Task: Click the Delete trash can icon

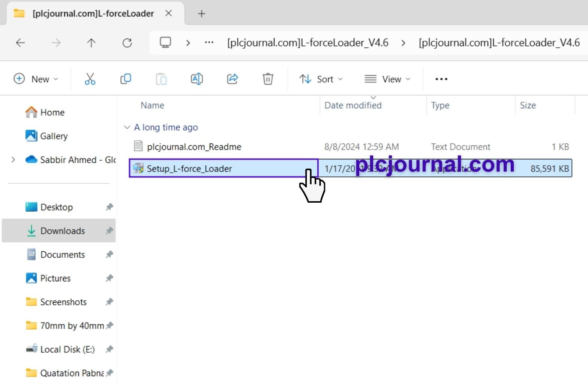Action: (268, 79)
